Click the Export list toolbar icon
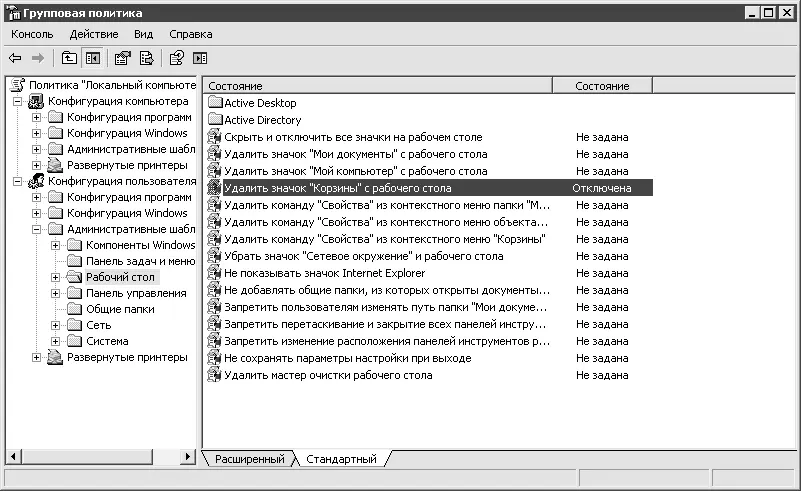This screenshot has height=491, width=801. (x=146, y=58)
